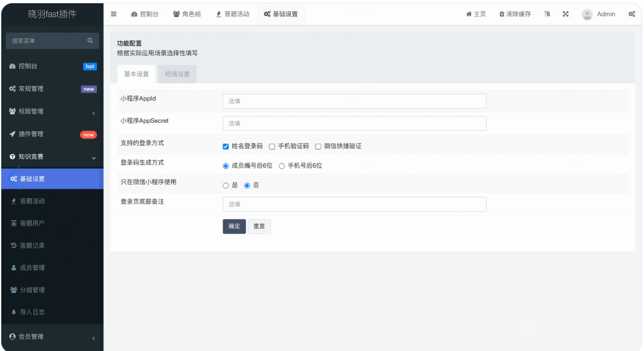644x351 pixels.
Task: Uncheck the 姓名登录码 checkbox
Action: [226, 146]
